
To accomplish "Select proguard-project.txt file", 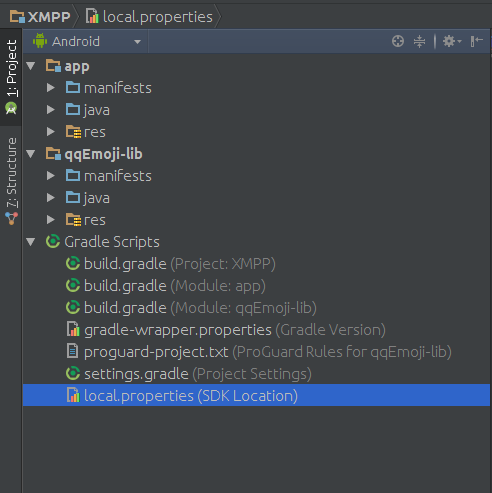I will coord(256,352).
